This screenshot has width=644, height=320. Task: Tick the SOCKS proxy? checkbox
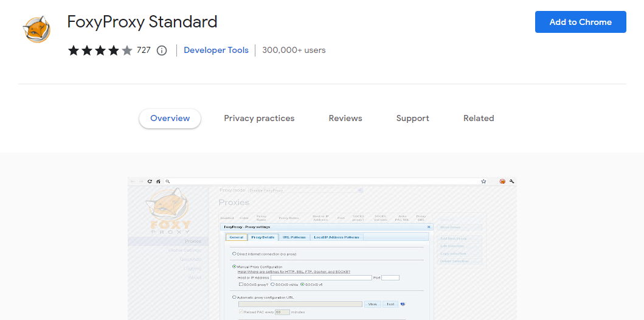(x=241, y=284)
